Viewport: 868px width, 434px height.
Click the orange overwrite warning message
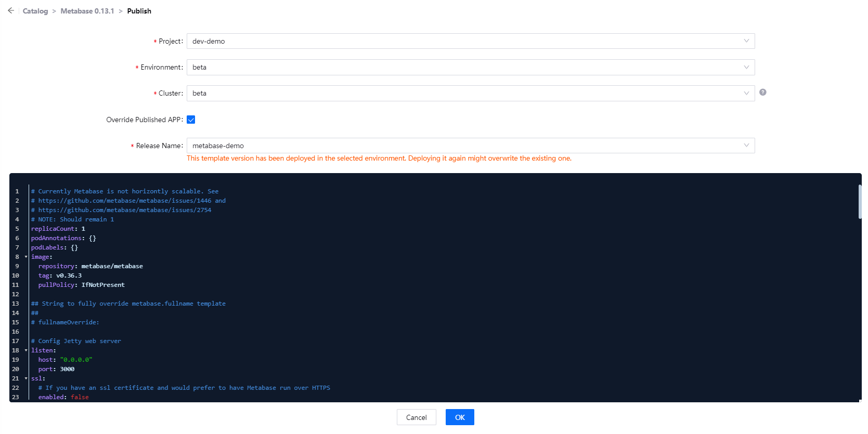tap(379, 159)
